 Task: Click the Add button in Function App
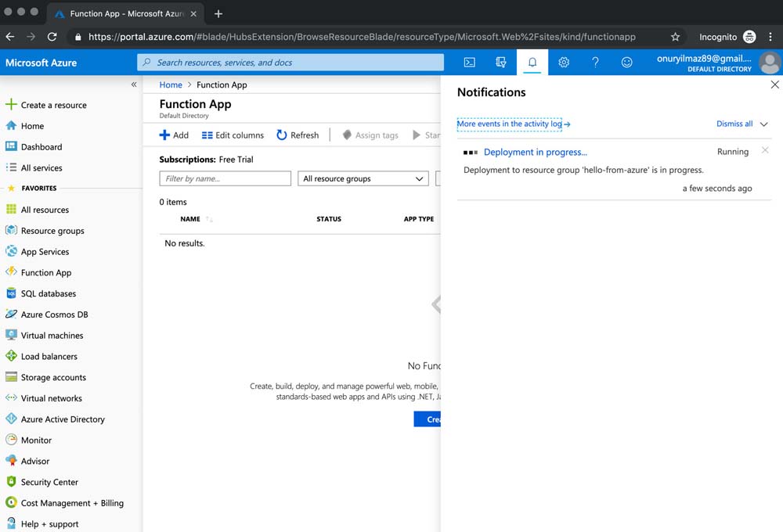coord(174,135)
